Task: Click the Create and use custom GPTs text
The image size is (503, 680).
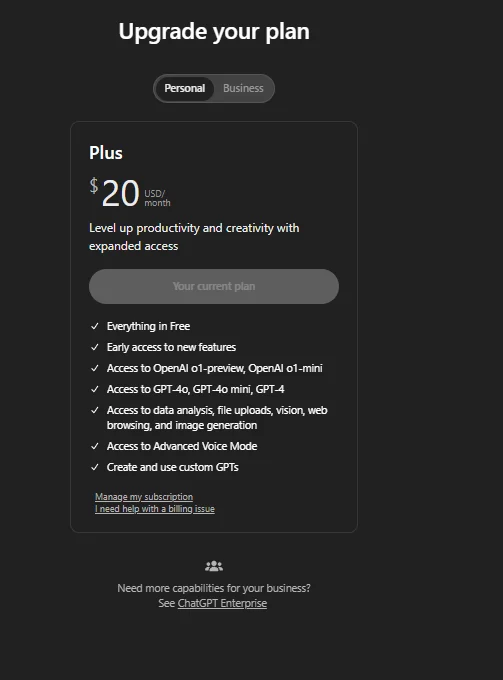Action: click(173, 467)
